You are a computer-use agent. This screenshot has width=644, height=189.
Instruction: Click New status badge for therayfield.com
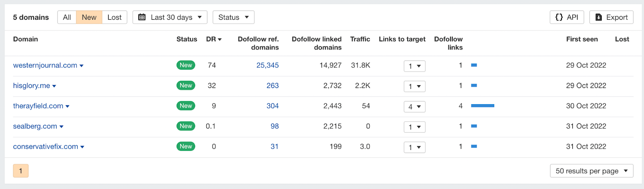tap(186, 106)
